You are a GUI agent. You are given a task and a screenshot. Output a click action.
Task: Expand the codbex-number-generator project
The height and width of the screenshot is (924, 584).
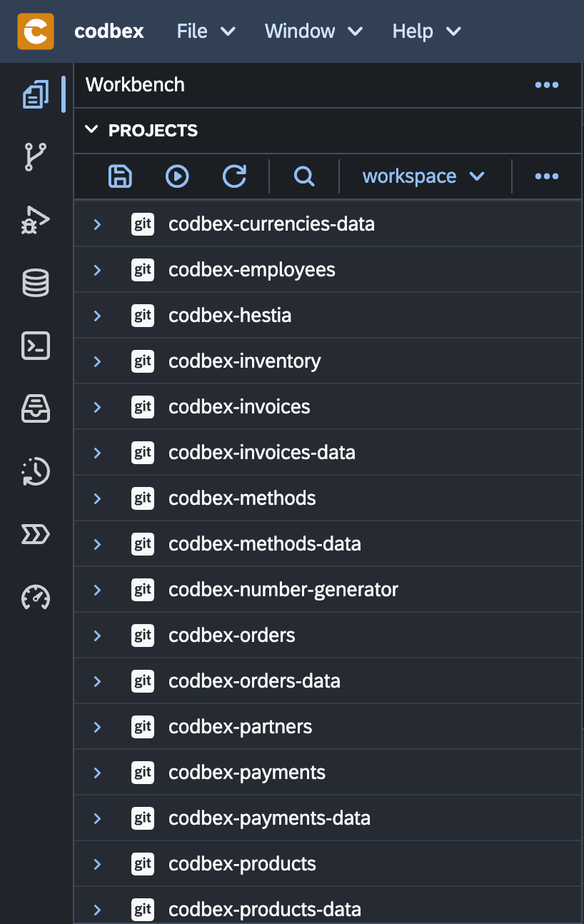point(98,590)
